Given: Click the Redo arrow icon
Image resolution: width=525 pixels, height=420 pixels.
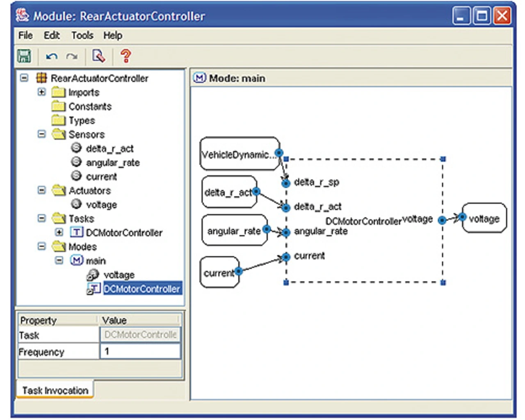Looking at the screenshot, I should pos(72,56).
